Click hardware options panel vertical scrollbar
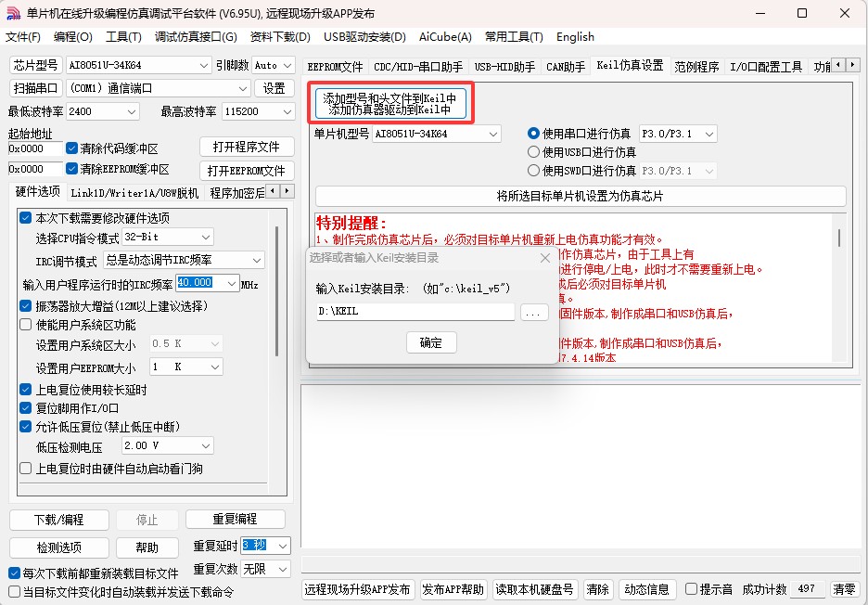Image resolution: width=868 pixels, height=605 pixels. tap(276, 291)
